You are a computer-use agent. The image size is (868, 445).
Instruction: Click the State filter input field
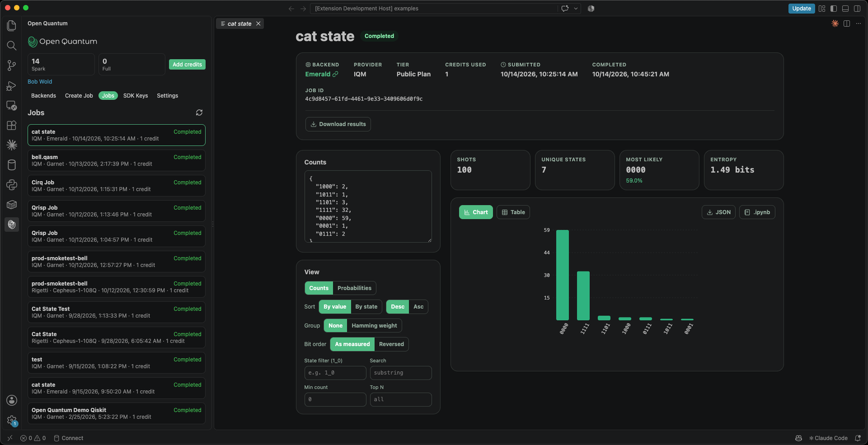click(335, 373)
